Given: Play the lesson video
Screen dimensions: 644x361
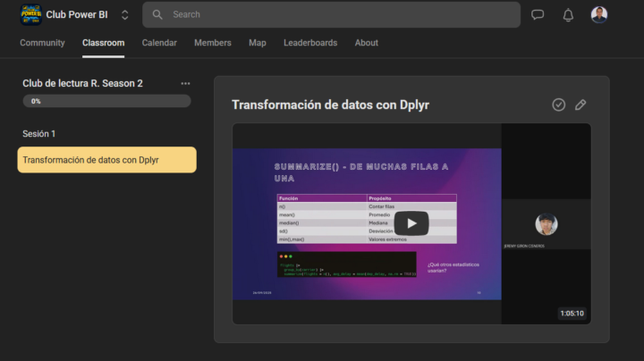Looking at the screenshot, I should point(411,223).
